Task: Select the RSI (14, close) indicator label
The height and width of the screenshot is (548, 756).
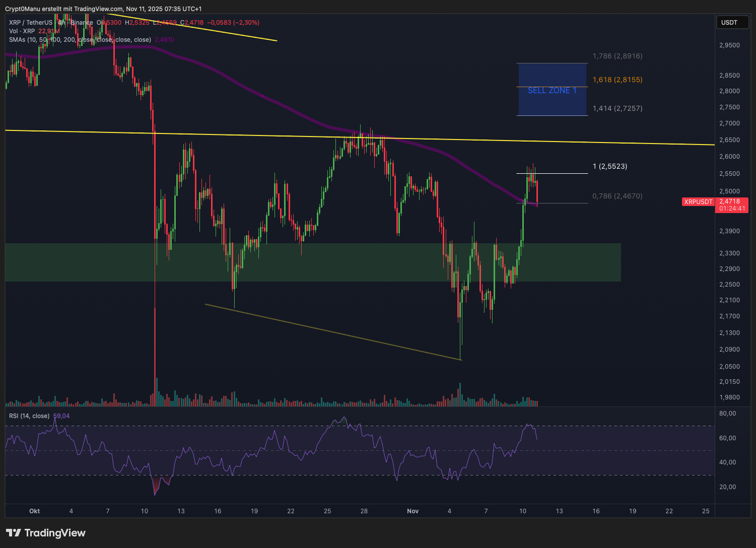Action: (29, 416)
